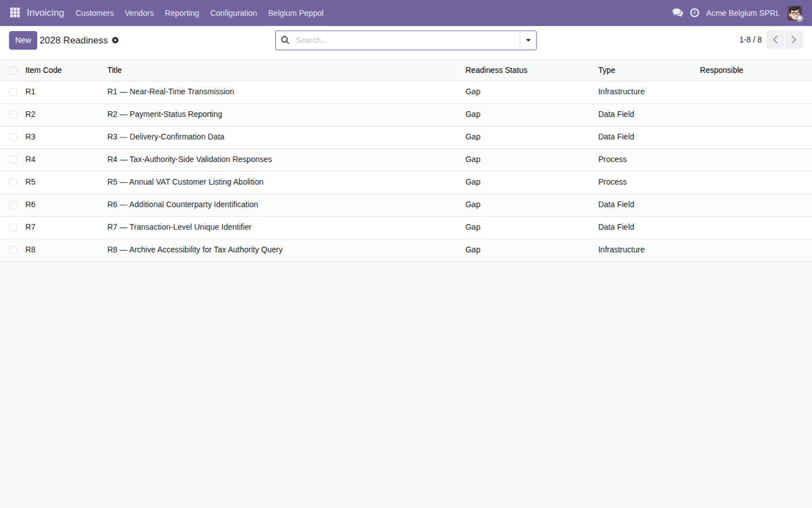This screenshot has height=508, width=812.
Task: Click Infrastructure type in row R1
Action: (621, 92)
